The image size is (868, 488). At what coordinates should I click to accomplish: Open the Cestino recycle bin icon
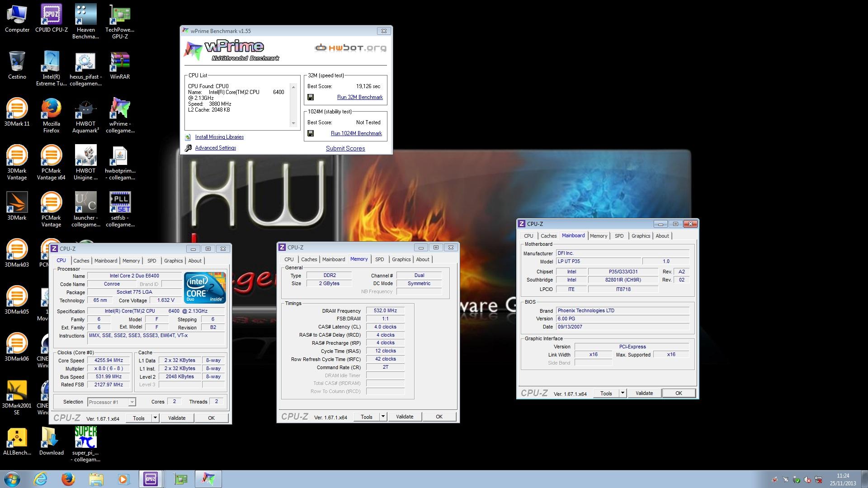[17, 65]
